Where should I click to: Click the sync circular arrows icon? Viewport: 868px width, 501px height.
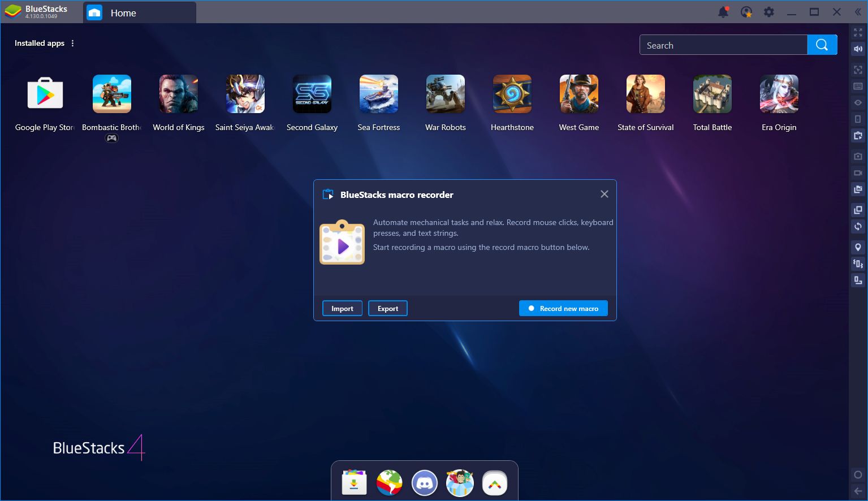[x=858, y=227]
